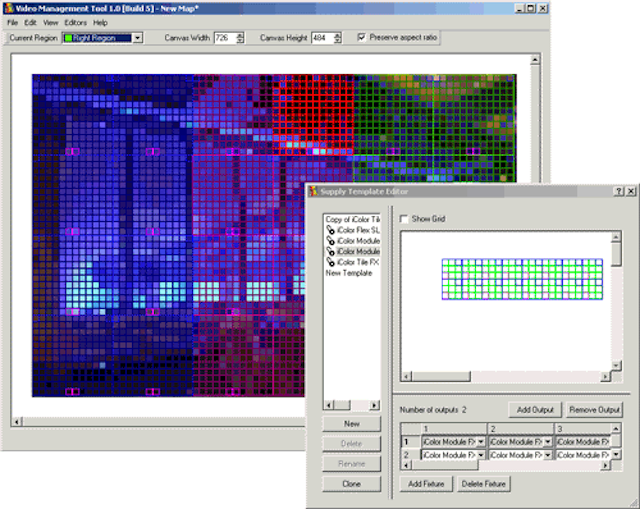Viewport: 640px width, 509px height.
Task: Open the File menu
Action: (12, 23)
